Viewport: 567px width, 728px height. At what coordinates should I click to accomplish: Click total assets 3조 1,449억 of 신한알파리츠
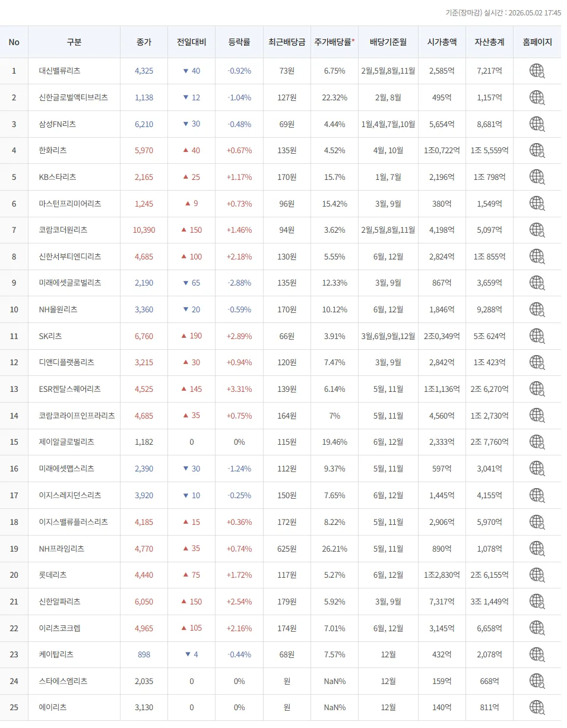click(x=489, y=602)
